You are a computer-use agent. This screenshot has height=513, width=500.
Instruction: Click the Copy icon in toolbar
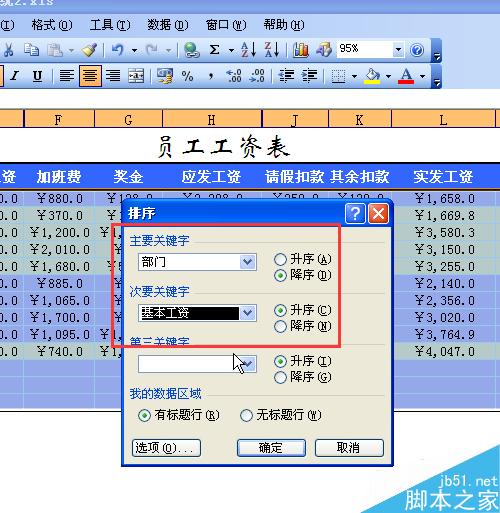[32, 50]
